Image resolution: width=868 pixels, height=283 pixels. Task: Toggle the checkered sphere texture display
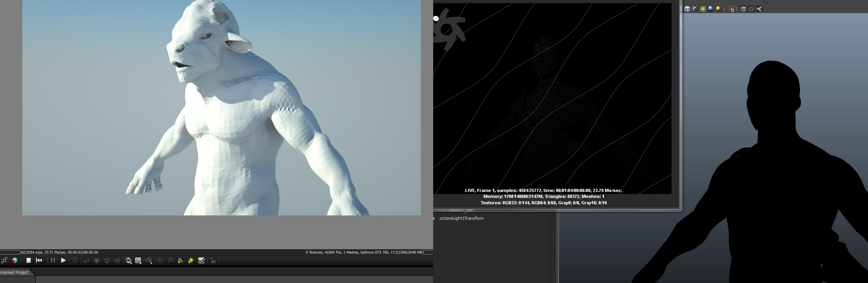click(695, 9)
